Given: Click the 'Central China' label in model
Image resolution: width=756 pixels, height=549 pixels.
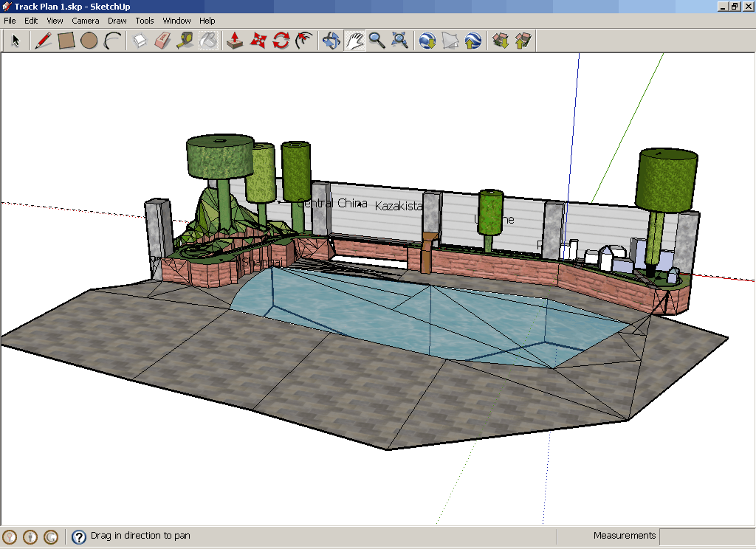Looking at the screenshot, I should (332, 203).
